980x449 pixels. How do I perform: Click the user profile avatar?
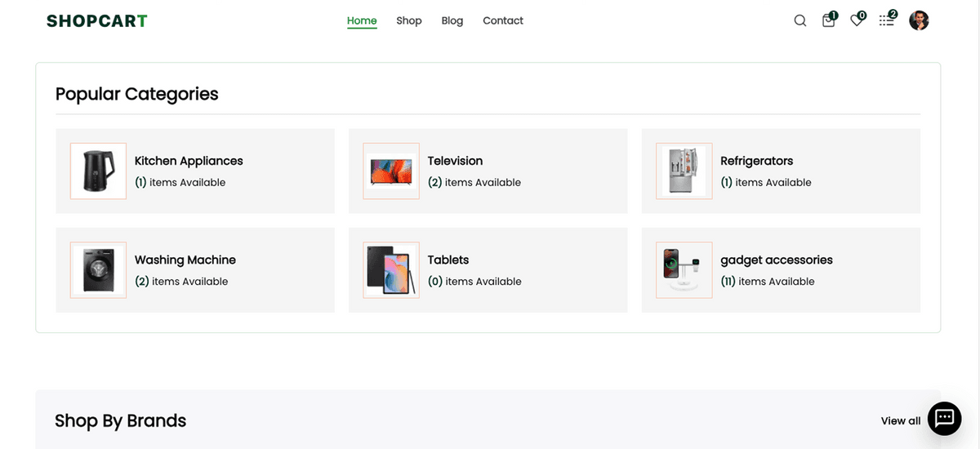coord(919,21)
